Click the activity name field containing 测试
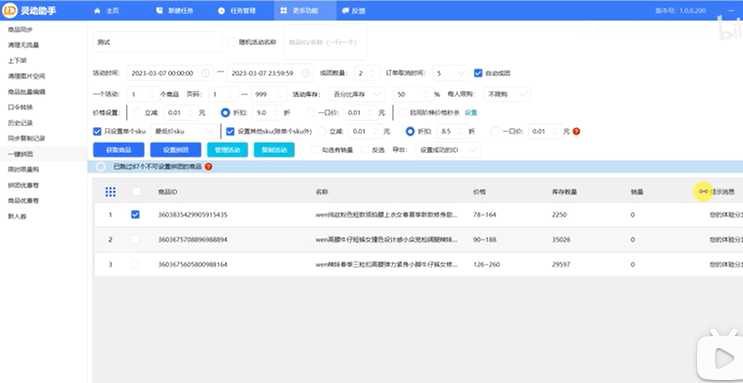This screenshot has height=383, width=743. tap(158, 42)
